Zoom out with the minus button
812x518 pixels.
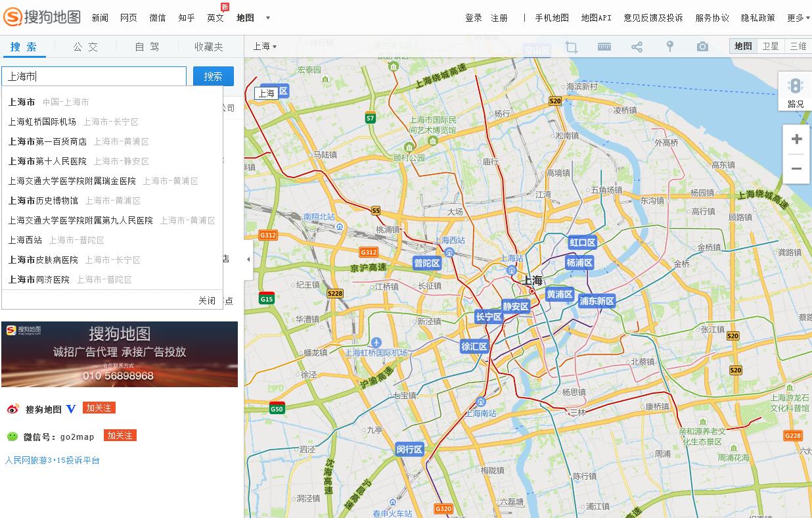click(x=796, y=169)
